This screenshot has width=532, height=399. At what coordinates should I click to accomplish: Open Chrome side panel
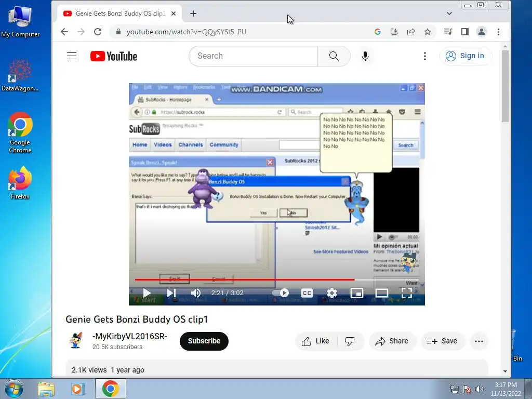click(x=465, y=32)
